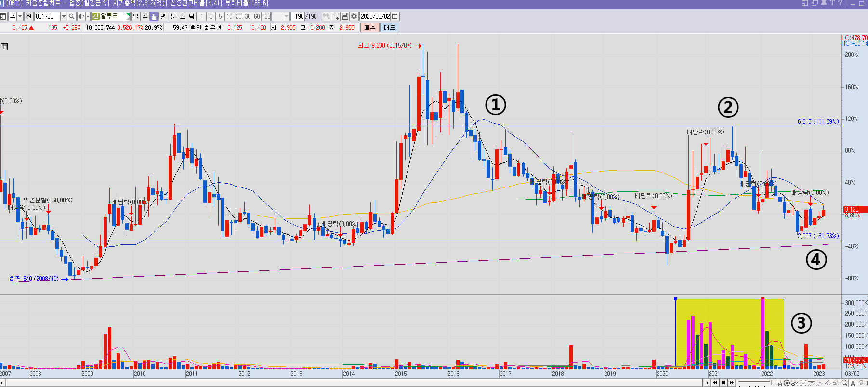The image size is (868, 387).
Task: Expand the 주 market type dropdown arrow
Action: click(20, 16)
